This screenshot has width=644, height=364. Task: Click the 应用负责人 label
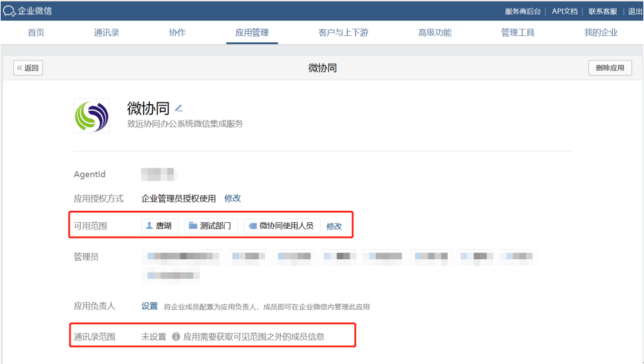94,306
